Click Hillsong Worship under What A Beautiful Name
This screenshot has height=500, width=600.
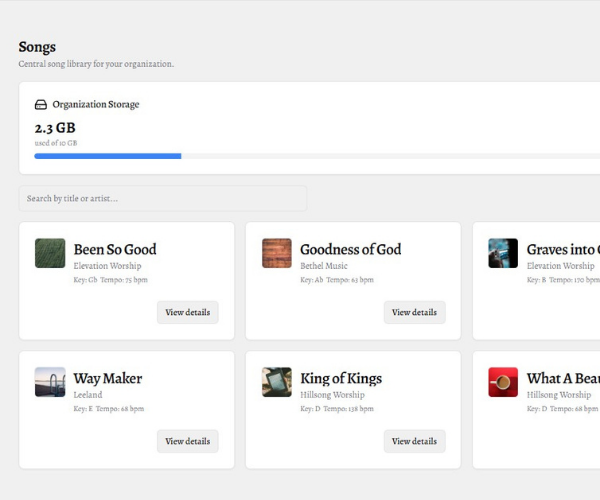click(x=559, y=394)
